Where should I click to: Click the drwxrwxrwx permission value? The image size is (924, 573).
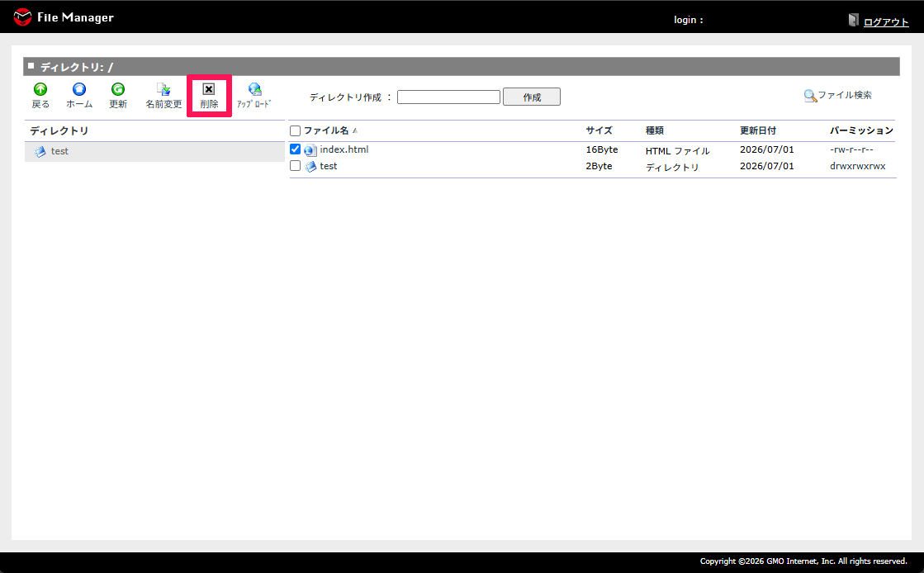857,166
